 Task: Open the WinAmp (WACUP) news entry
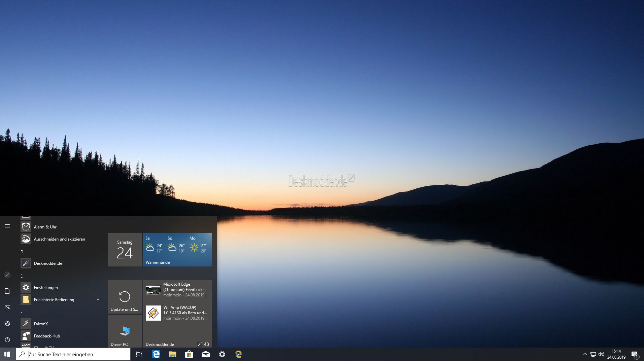(x=177, y=313)
